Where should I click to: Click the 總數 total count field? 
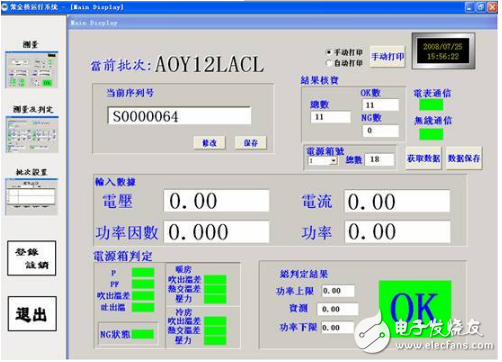(x=330, y=117)
